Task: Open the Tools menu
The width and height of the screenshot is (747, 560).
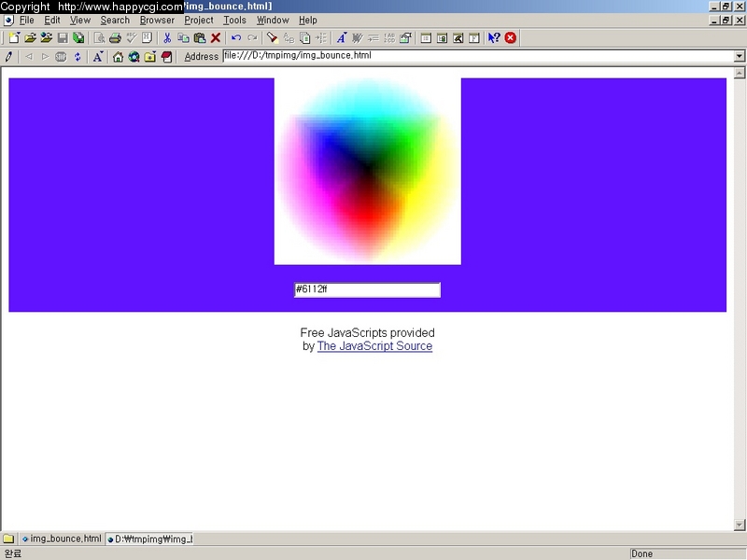Action: click(x=234, y=20)
